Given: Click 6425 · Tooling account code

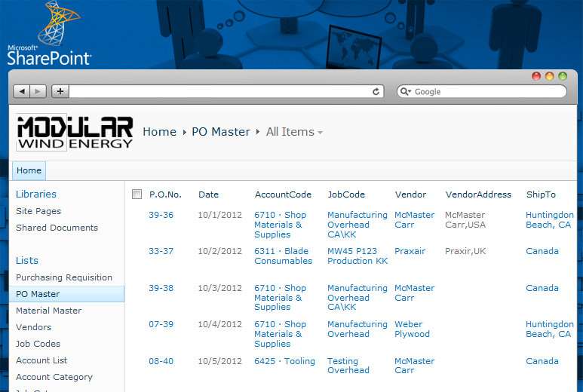Looking at the screenshot, I should (284, 361).
